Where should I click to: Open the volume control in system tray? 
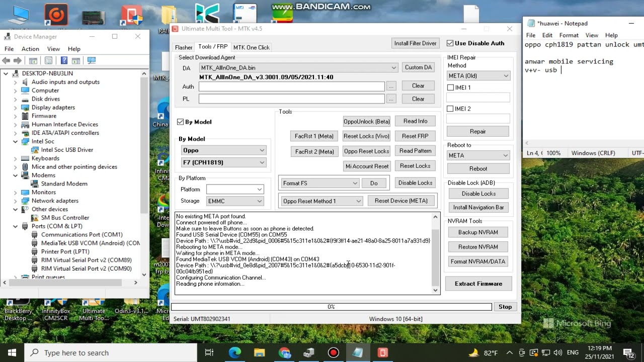pyautogui.click(x=557, y=352)
